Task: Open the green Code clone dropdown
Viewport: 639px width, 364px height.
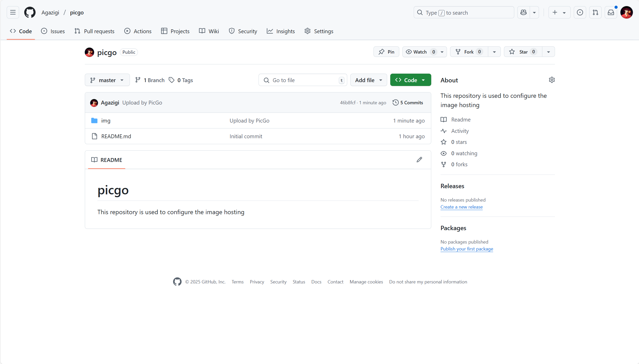Action: pos(410,80)
